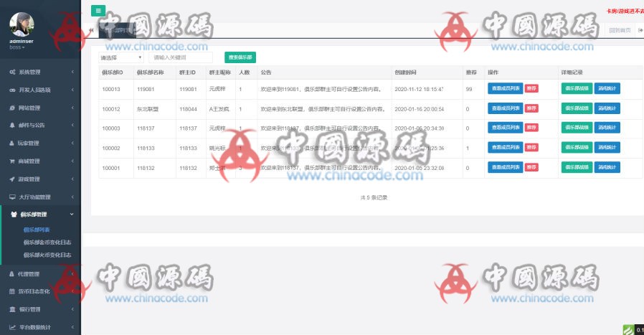Click 查看成员列表 for club 100012
644x335 pixels.
[x=505, y=108]
